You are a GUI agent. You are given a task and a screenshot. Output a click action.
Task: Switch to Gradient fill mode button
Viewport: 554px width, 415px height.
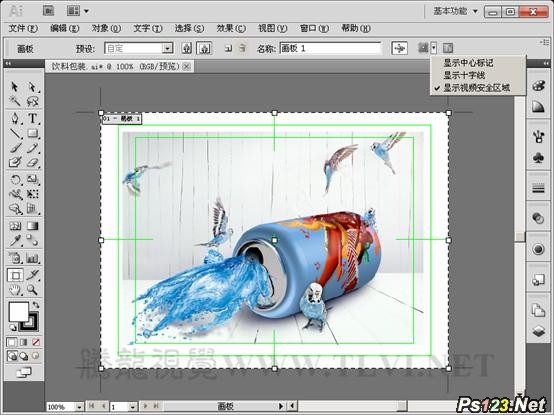[x=24, y=342]
